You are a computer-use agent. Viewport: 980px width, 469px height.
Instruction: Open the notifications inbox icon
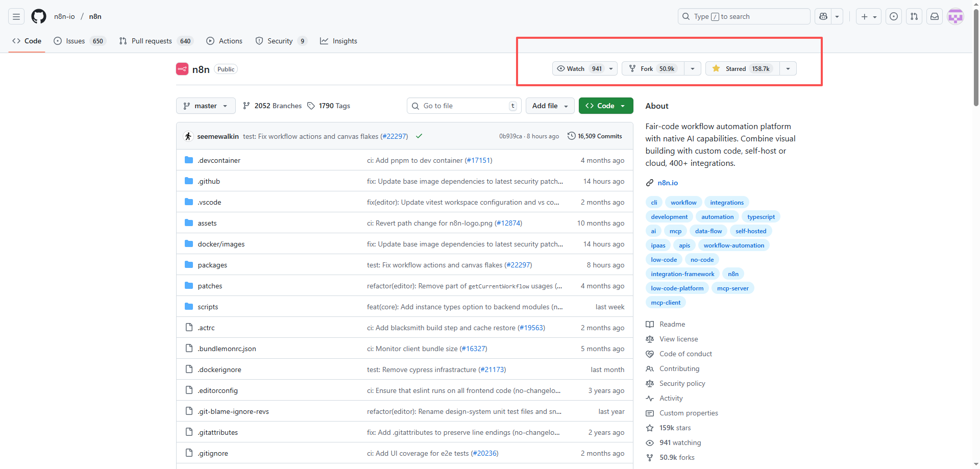(934, 16)
